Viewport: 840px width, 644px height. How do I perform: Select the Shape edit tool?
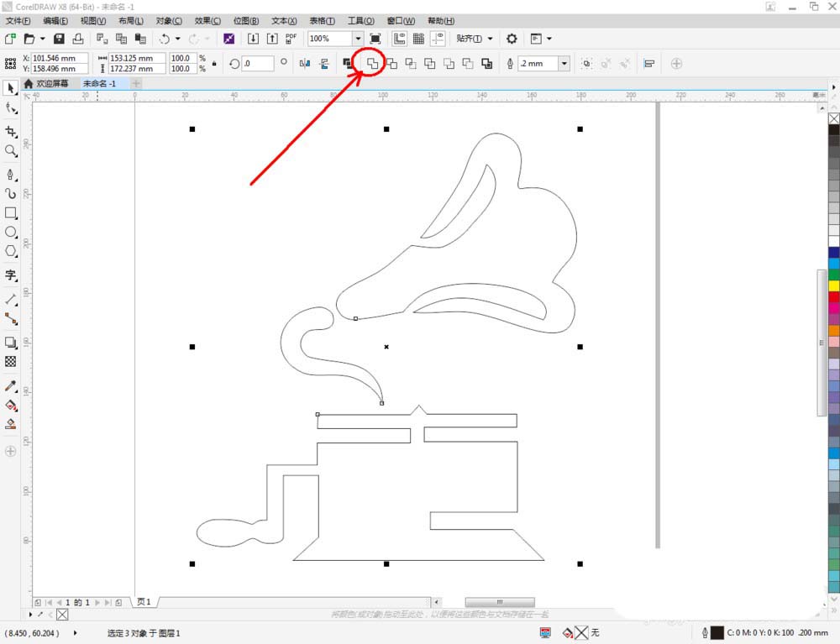tap(10, 108)
